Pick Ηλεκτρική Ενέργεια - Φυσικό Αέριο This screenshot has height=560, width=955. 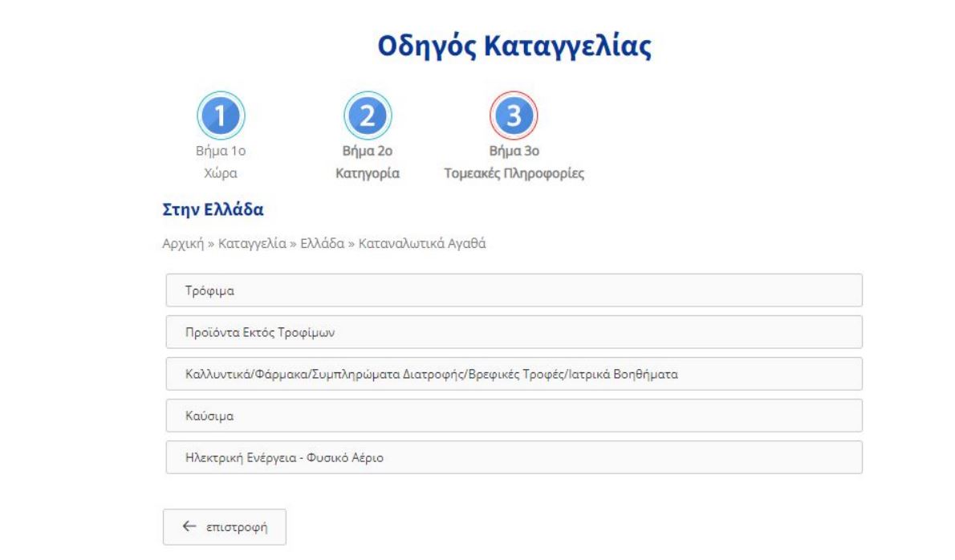514,457
